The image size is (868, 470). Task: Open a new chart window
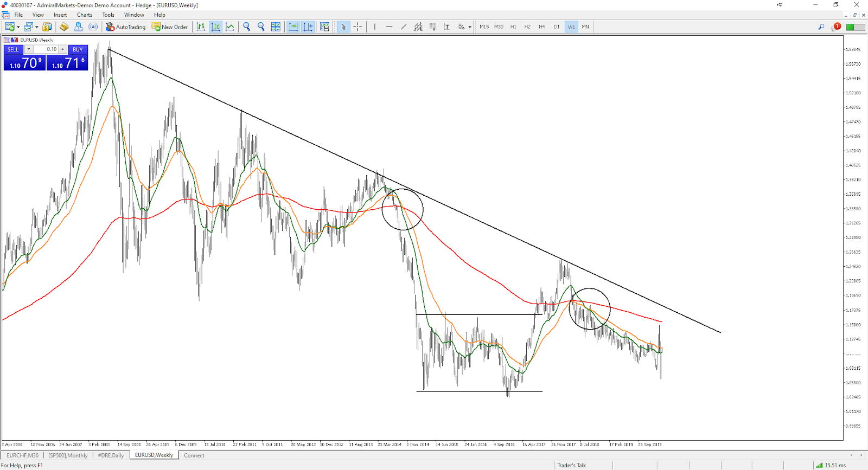click(9, 27)
